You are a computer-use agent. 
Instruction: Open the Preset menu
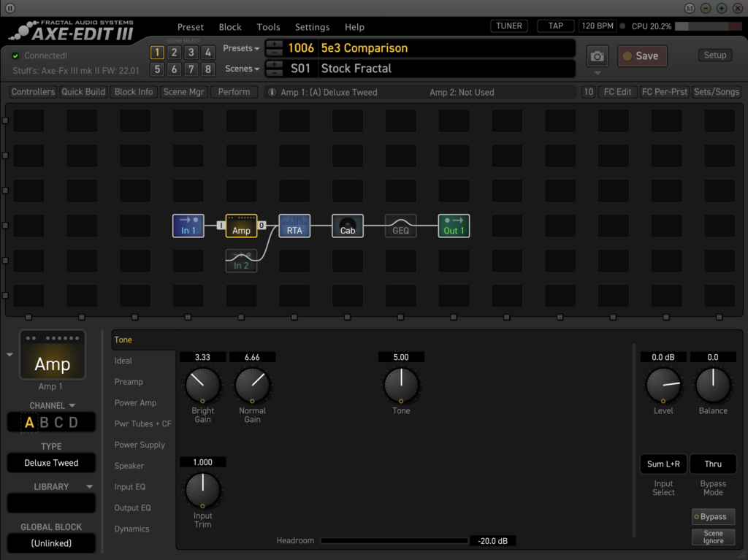point(191,27)
